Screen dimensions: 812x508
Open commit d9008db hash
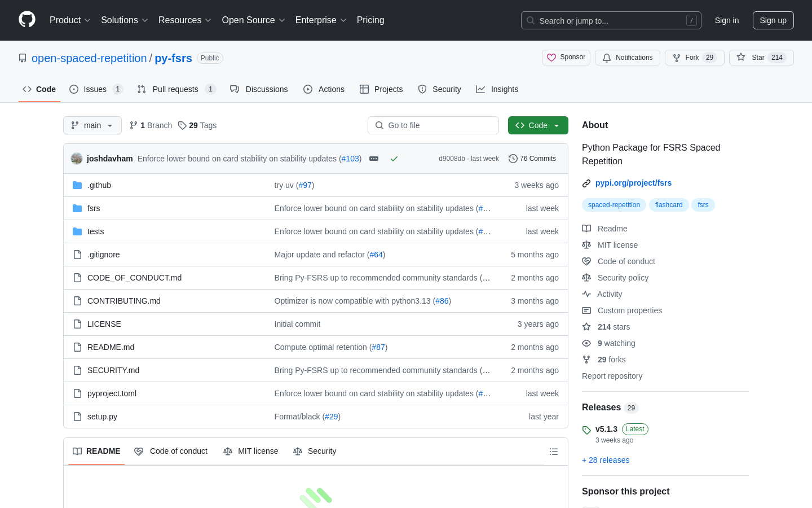click(452, 159)
